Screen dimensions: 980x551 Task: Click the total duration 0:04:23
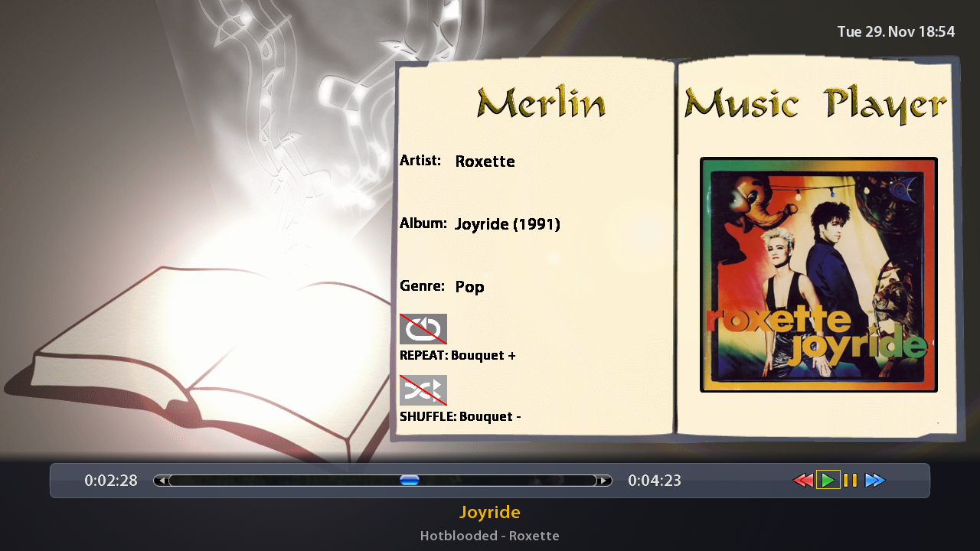coord(654,481)
